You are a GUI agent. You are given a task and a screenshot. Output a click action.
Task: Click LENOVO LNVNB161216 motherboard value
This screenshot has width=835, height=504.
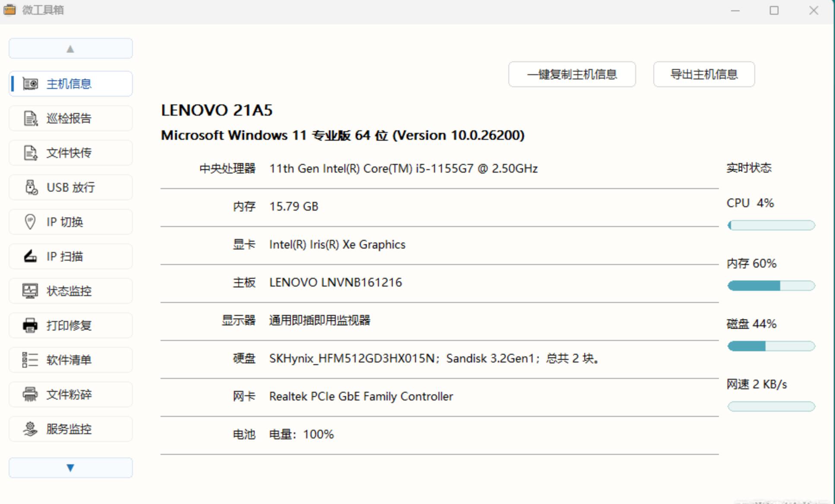click(336, 282)
